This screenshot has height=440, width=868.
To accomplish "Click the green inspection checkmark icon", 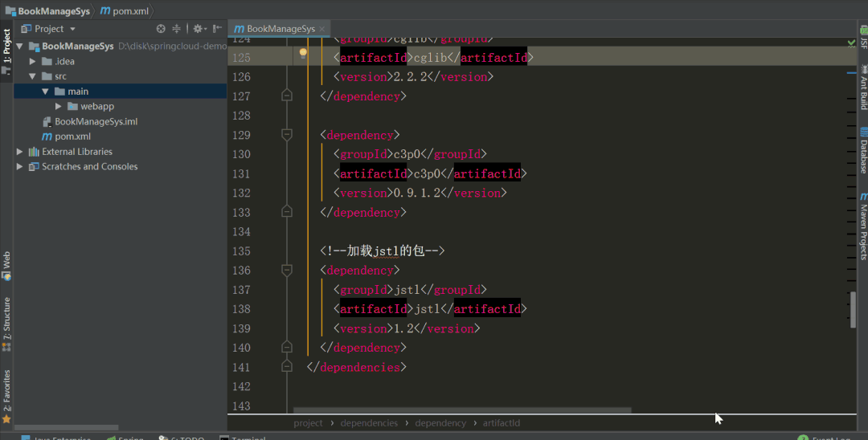I will click(x=851, y=43).
